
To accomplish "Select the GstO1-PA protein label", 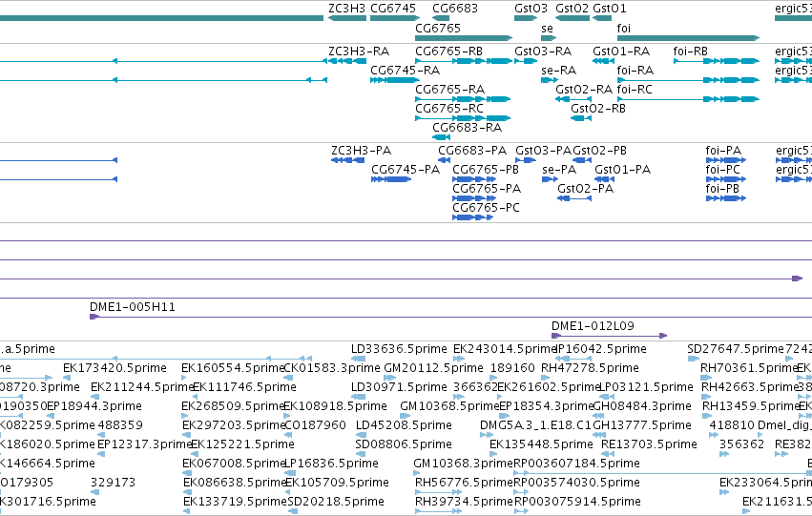I will 622,170.
